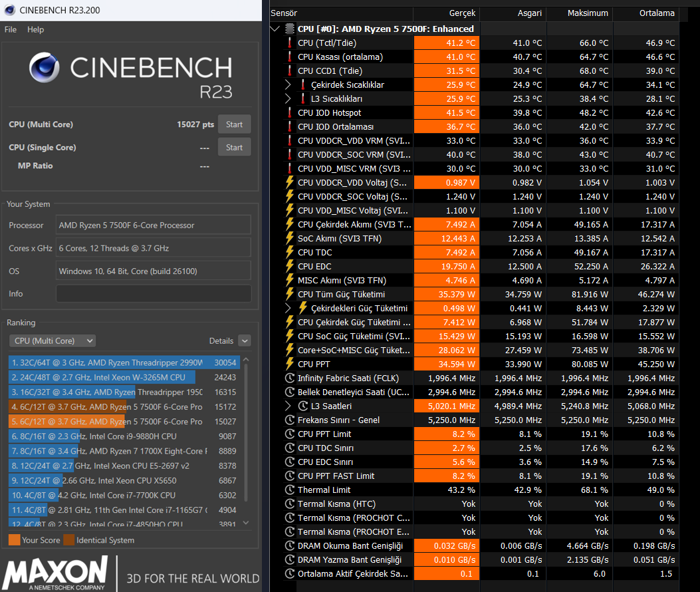This screenshot has height=592, width=700.
Task: Click lightning icon for CPU TDC
Action: click(x=290, y=253)
